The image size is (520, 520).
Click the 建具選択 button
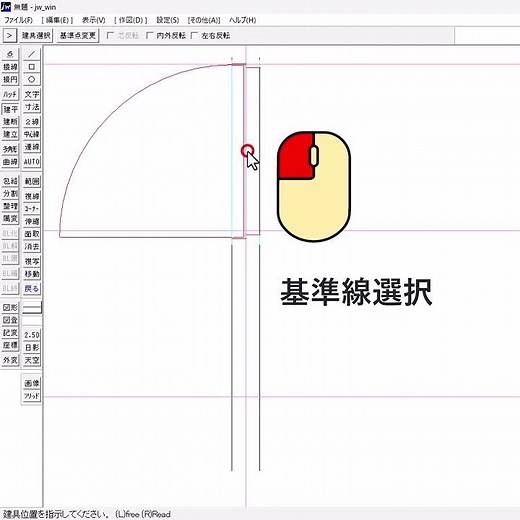pos(36,35)
